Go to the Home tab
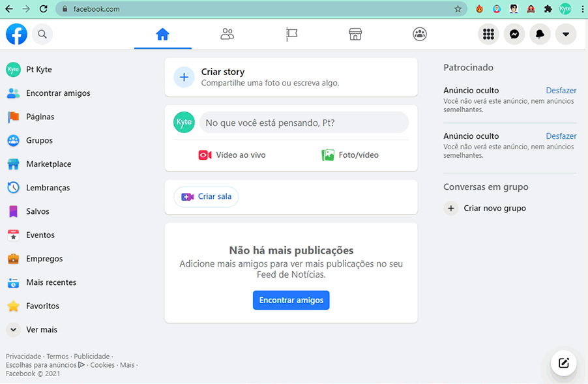This screenshot has width=588, height=384. click(163, 34)
